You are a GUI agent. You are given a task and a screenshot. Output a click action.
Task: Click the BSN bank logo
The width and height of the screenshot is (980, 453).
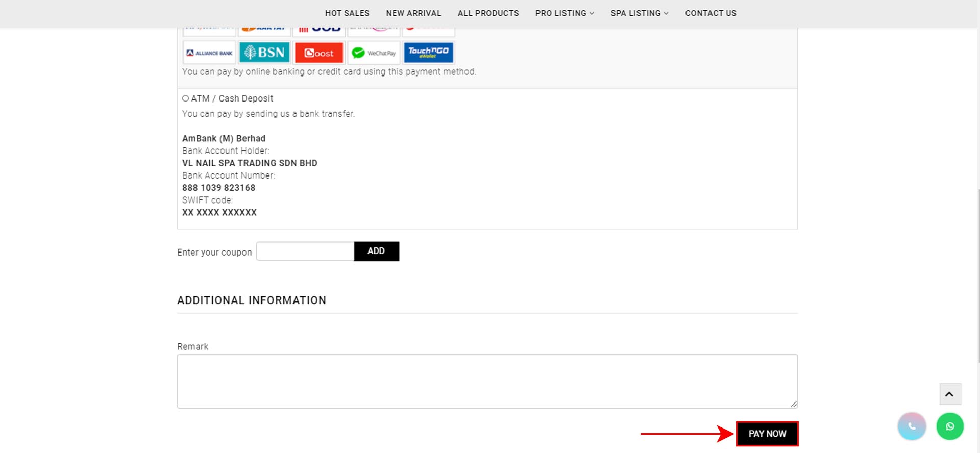pyautogui.click(x=264, y=53)
